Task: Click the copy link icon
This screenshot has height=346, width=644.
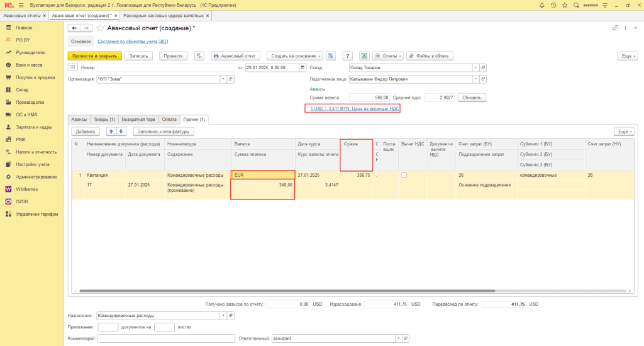Action: click(x=615, y=28)
